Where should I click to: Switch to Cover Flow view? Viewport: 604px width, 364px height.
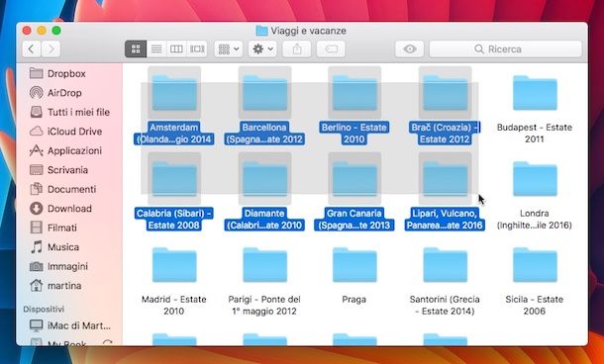(197, 48)
